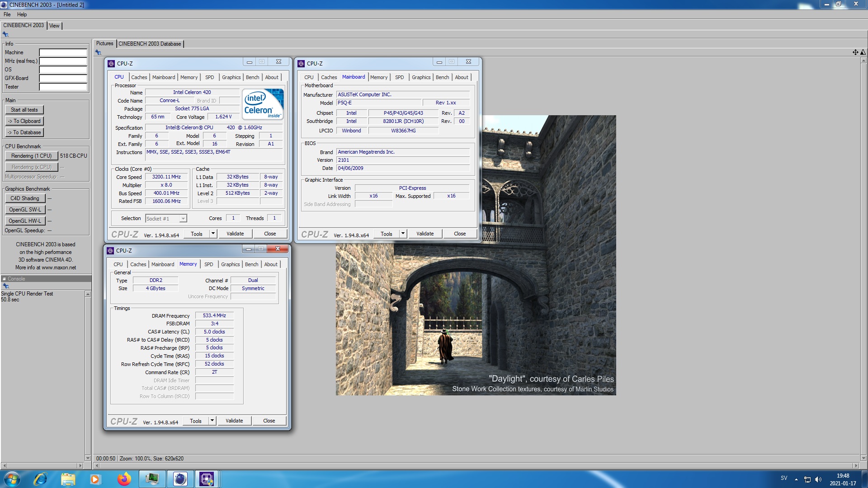Click the '00:00:50' status bar time
Image resolution: width=868 pixels, height=488 pixels.
pyautogui.click(x=106, y=459)
